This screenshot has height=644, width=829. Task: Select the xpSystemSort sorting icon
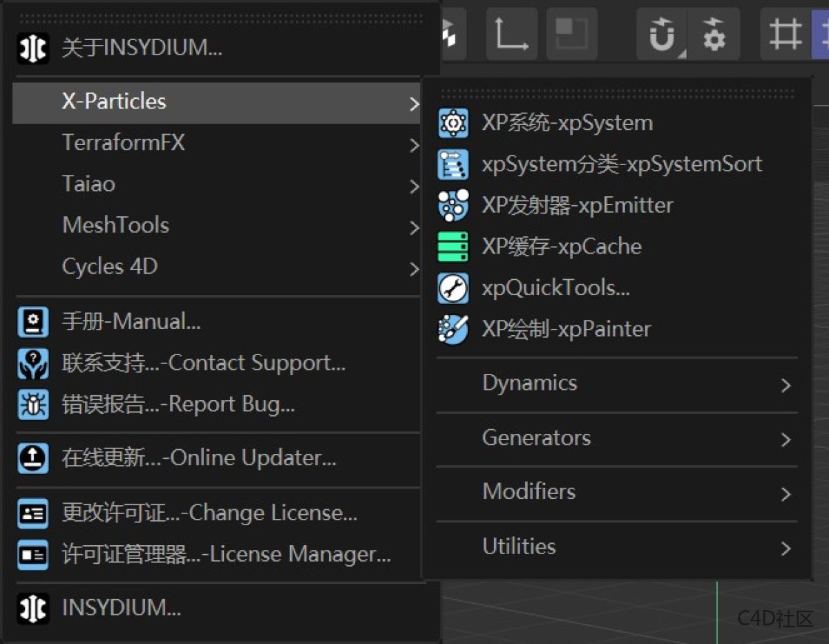click(x=452, y=164)
